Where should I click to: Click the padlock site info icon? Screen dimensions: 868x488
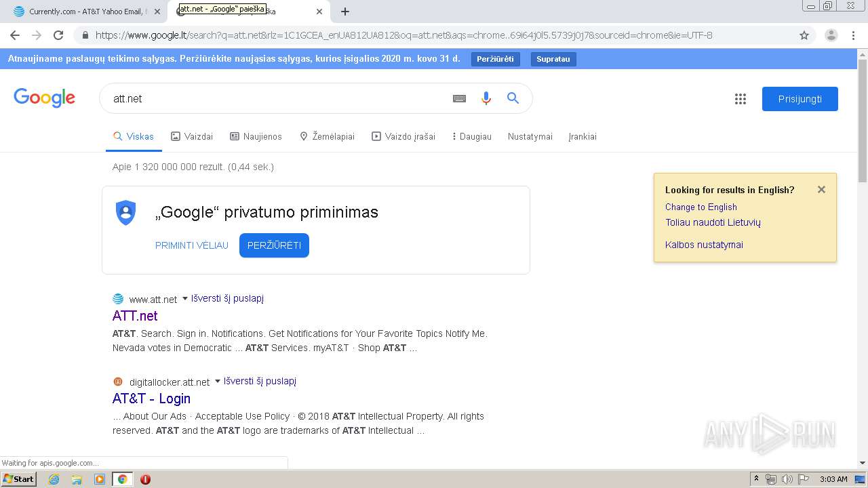pyautogui.click(x=85, y=35)
